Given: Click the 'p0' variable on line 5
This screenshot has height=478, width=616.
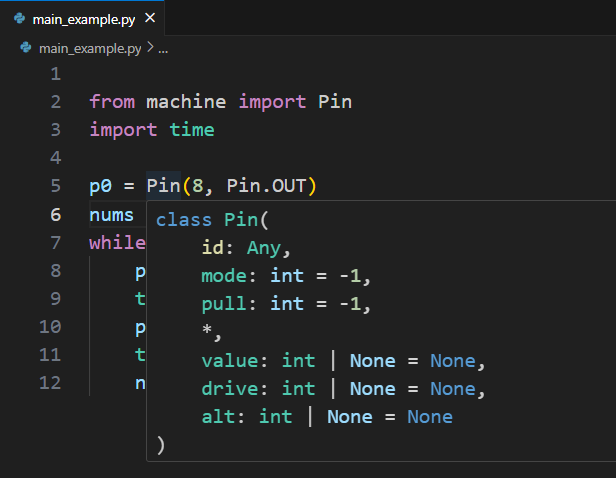Looking at the screenshot, I should pyautogui.click(x=101, y=186).
